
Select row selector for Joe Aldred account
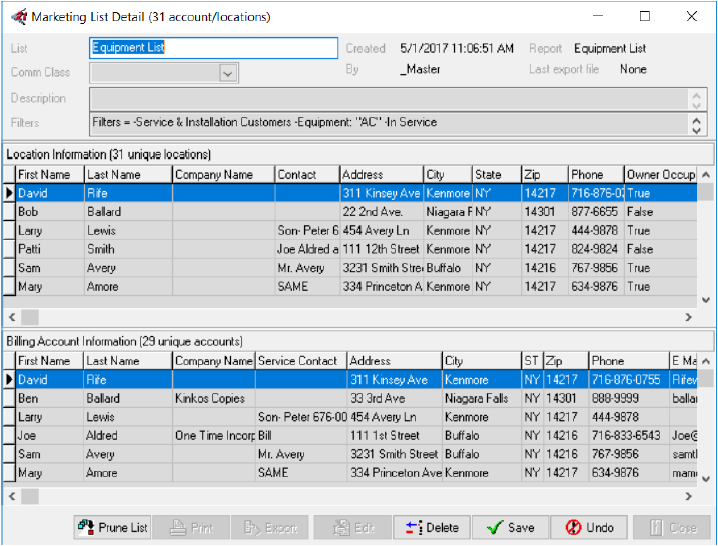click(9, 436)
